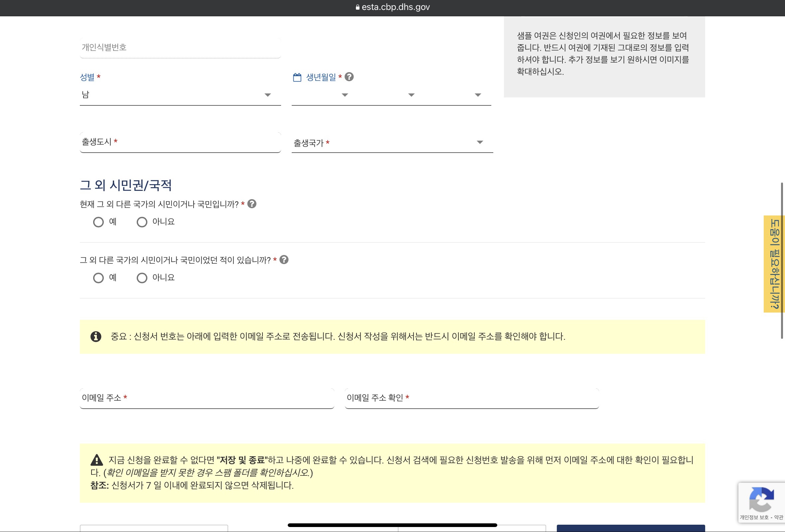Click calendar icon beside 생년월일
The height and width of the screenshot is (532, 785).
[x=297, y=77]
